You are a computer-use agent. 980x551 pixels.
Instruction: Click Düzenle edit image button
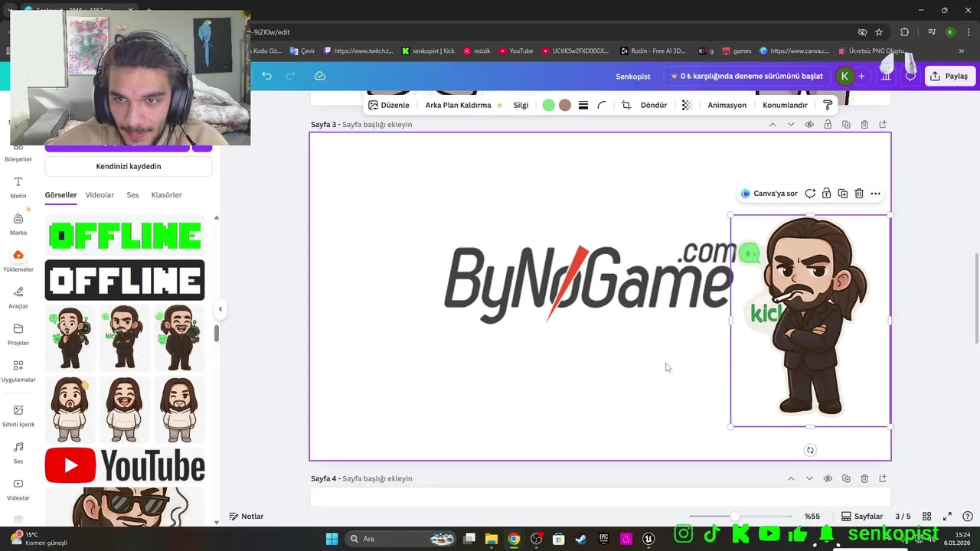(389, 105)
